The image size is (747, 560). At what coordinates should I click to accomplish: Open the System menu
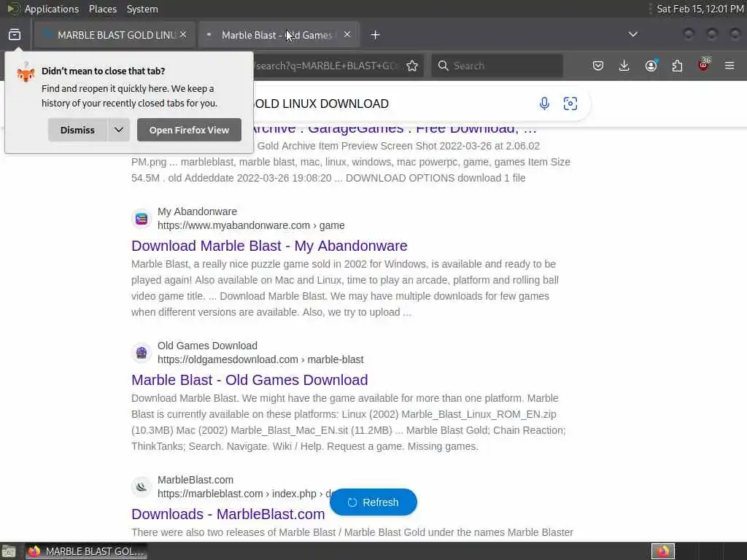point(142,9)
